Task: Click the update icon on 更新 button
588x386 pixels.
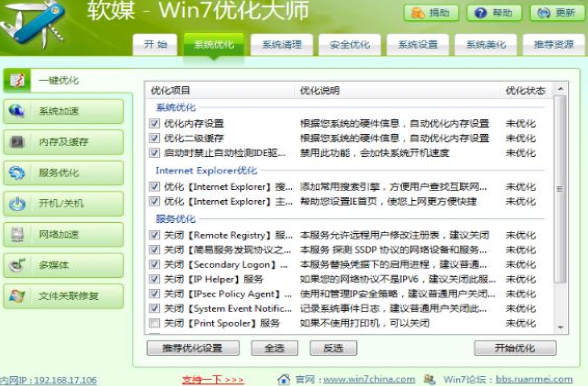Action: click(543, 13)
